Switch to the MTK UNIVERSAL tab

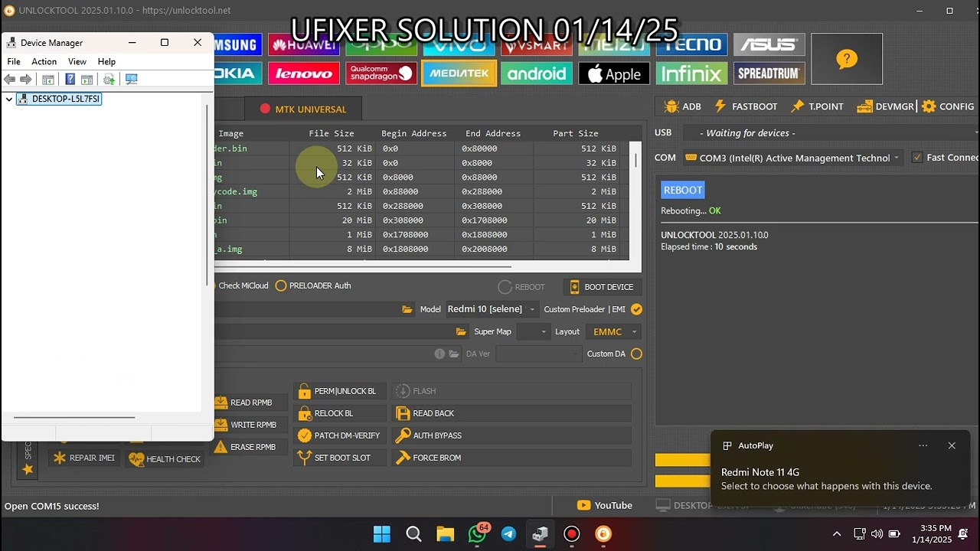303,109
